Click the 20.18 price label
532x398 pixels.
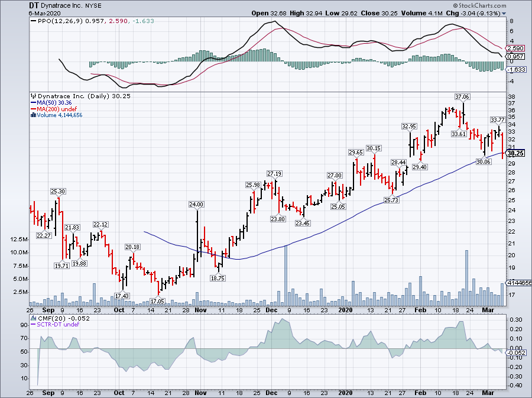(x=132, y=247)
